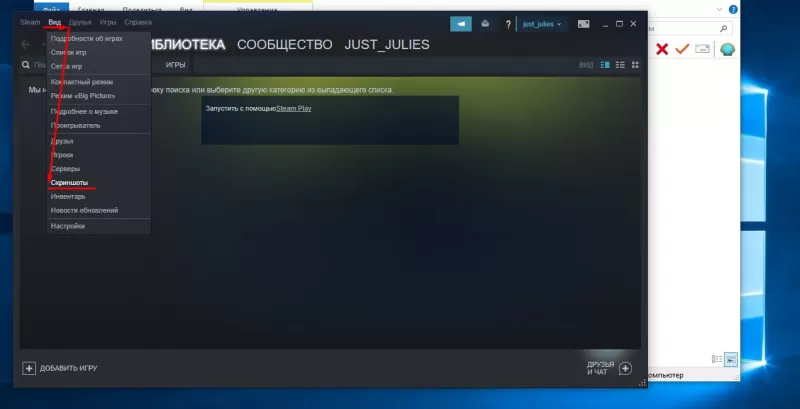Viewport: 800px width, 409px height.
Task: Open the Друзья menu
Action: tap(80, 22)
